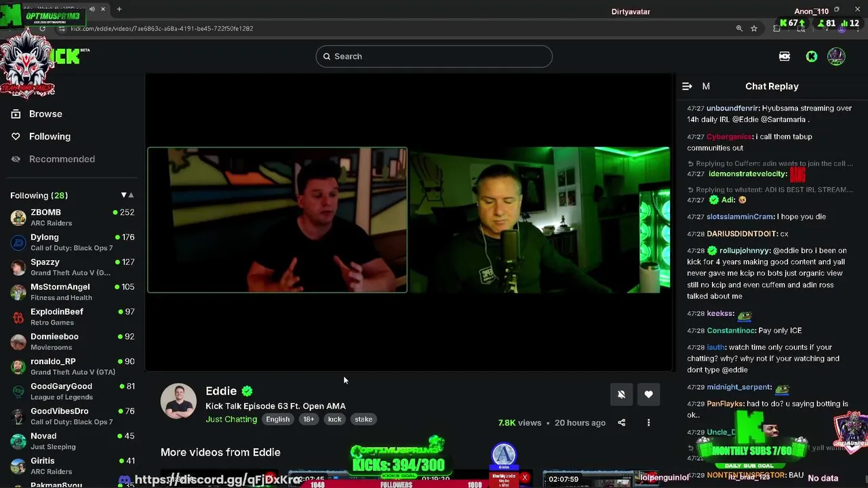
Task: Open GoodGaryGood channel avatar
Action: (18, 391)
